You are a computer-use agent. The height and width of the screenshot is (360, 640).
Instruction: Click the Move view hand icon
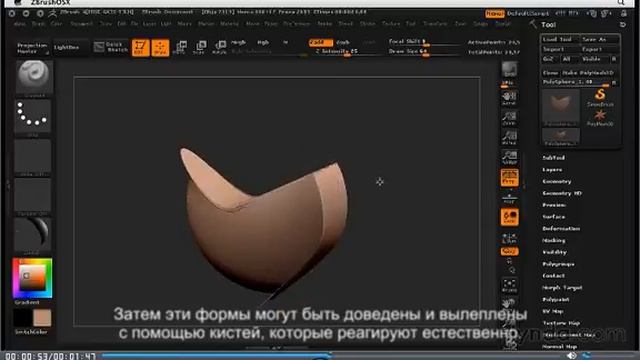point(509,304)
